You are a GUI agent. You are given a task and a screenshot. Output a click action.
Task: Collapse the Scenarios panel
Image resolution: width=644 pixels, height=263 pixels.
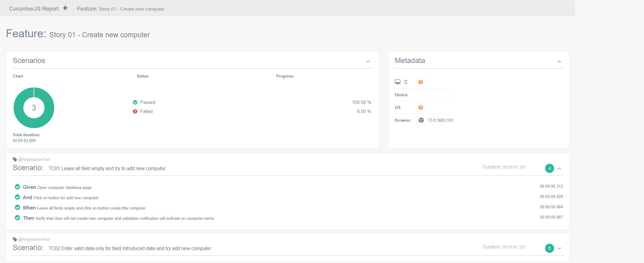tap(368, 61)
